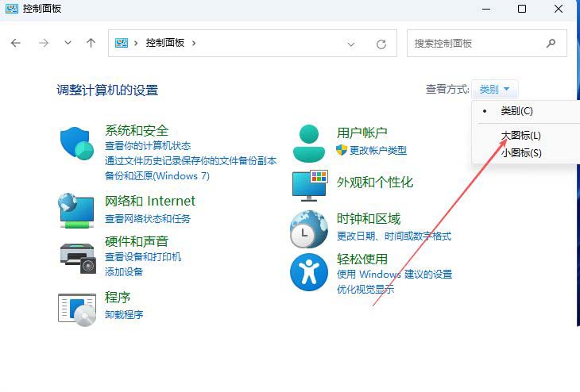The width and height of the screenshot is (580, 392).
Task: Click the 更改帐户类型 link
Action: click(x=378, y=150)
